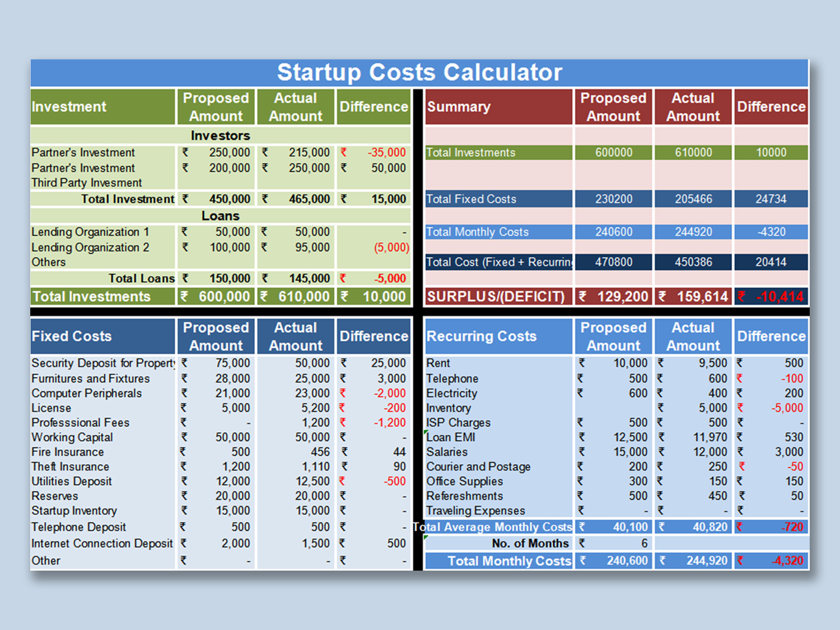Screen dimensions: 840x630
Task: Select the Refereshments label
Action: 465,496
